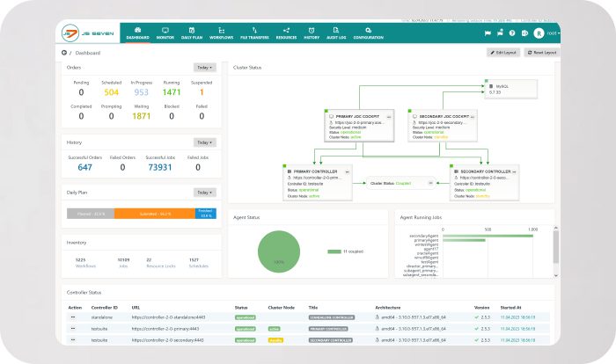Click the flag icon in header

487,33
